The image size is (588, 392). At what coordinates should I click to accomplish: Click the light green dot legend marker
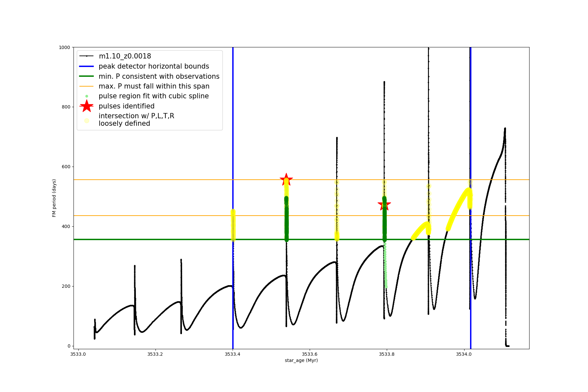point(87,96)
